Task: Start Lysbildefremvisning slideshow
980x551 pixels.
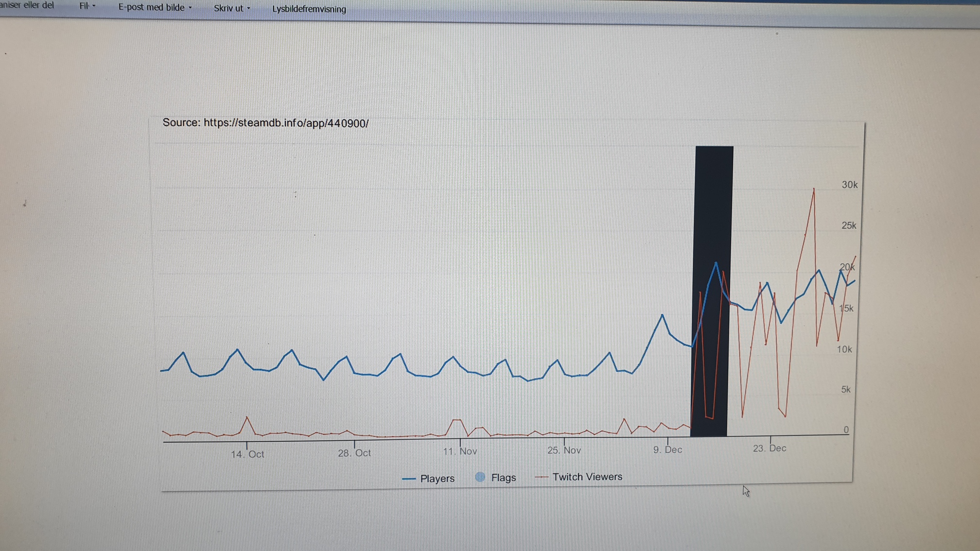Action: (309, 9)
